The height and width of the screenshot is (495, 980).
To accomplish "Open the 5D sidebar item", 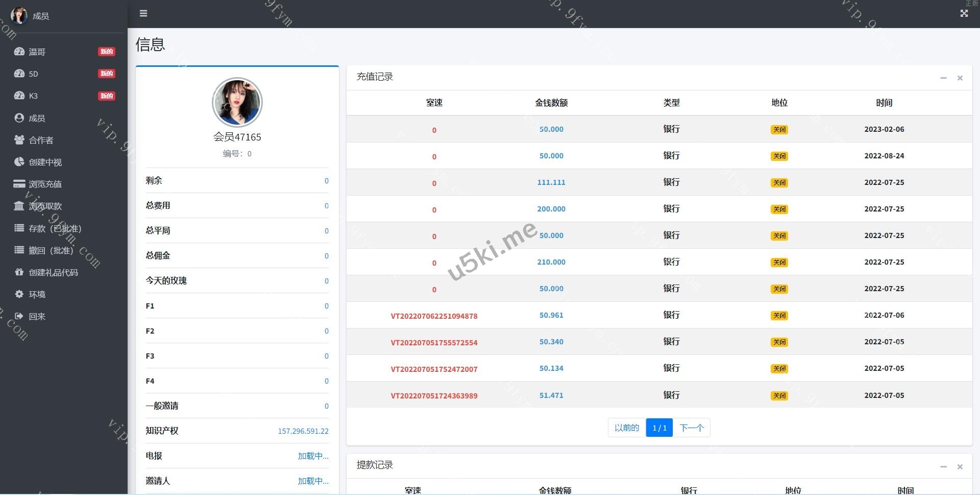I will 33,74.
